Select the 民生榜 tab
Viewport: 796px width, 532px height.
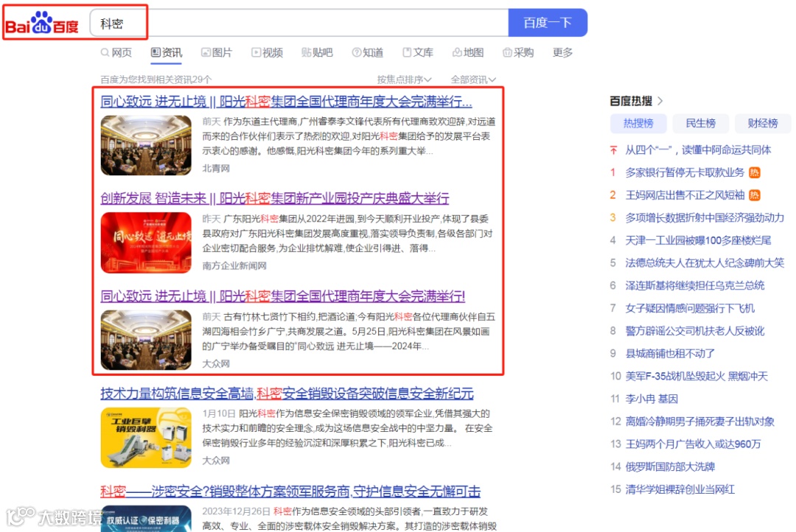pos(701,123)
